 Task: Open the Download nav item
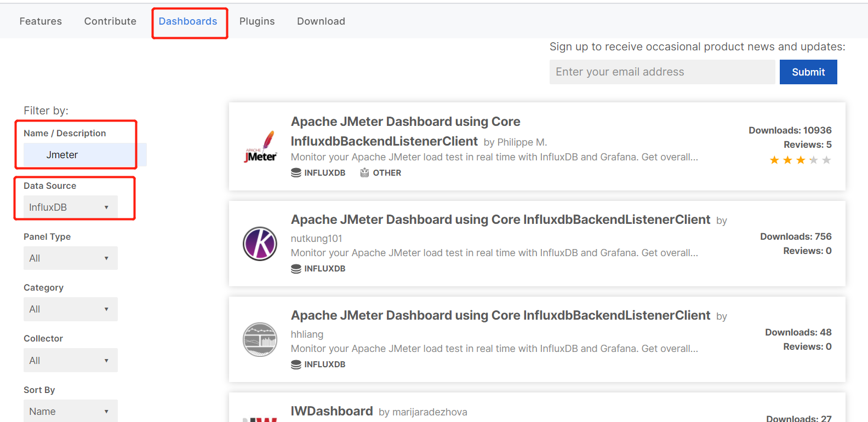point(321,21)
